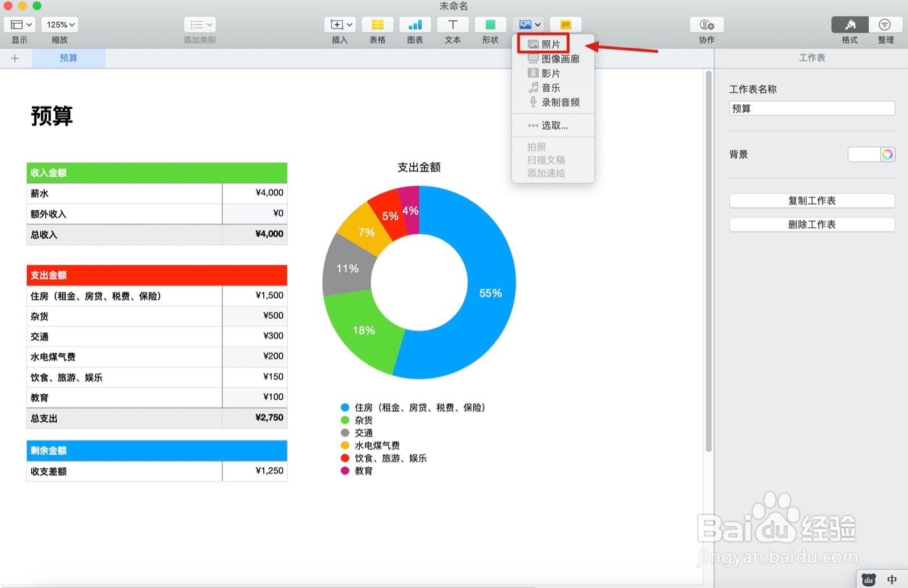Select the 形状 (Shape) tool
The height and width of the screenshot is (588, 908).
[490, 24]
